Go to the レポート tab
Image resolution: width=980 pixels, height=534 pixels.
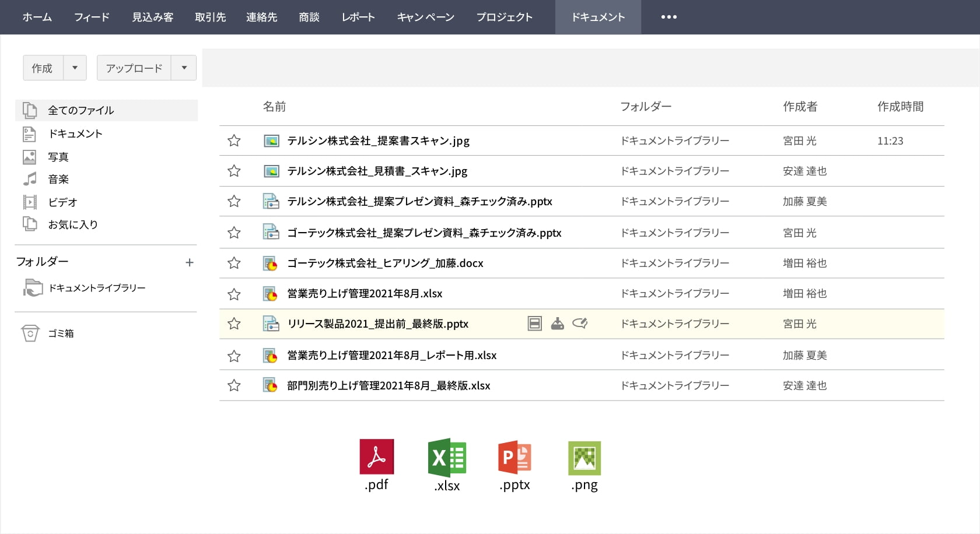(x=358, y=17)
